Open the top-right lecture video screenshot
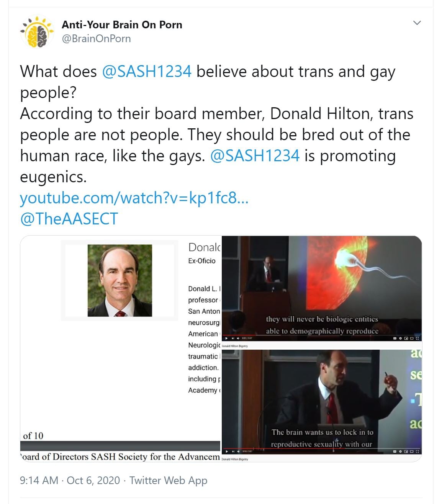This screenshot has width=442, height=504. 322,288
